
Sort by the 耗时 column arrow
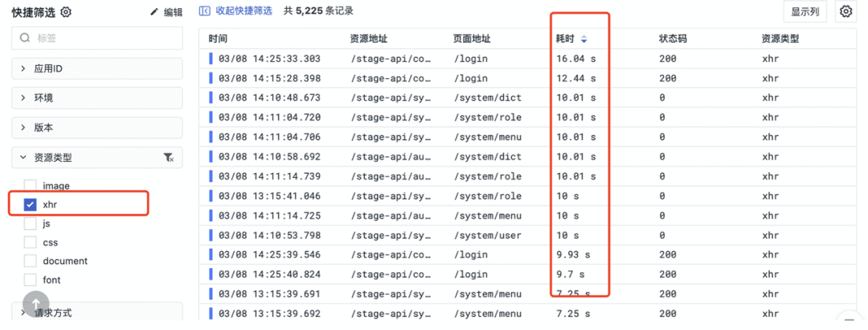[583, 39]
